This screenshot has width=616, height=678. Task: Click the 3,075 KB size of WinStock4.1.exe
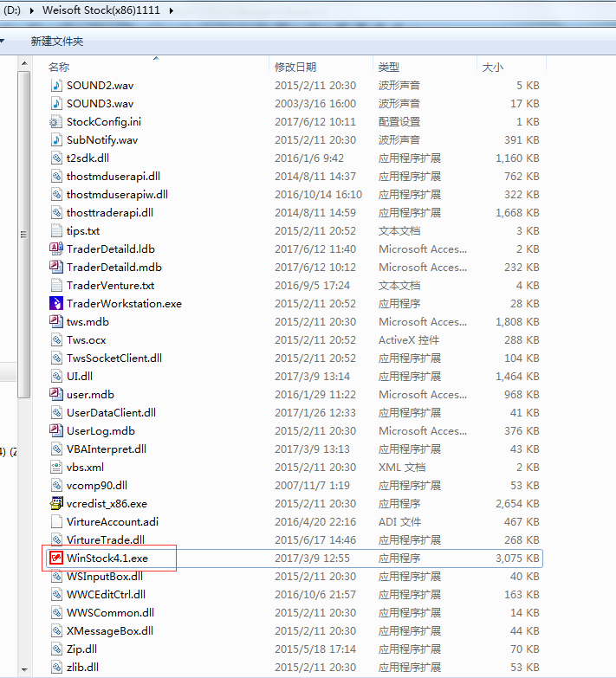pyautogui.click(x=517, y=558)
